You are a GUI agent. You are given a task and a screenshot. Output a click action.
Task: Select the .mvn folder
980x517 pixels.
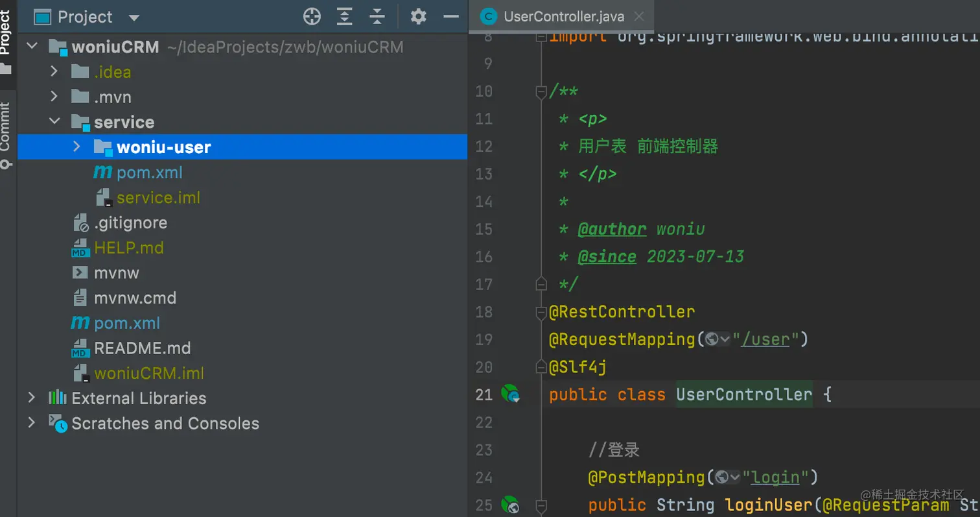point(113,97)
